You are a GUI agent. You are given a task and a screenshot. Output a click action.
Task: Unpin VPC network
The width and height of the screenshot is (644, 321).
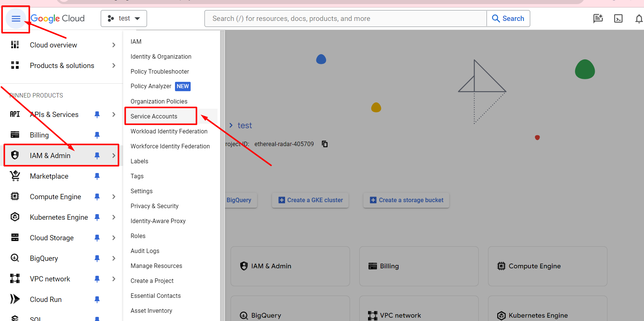97,279
